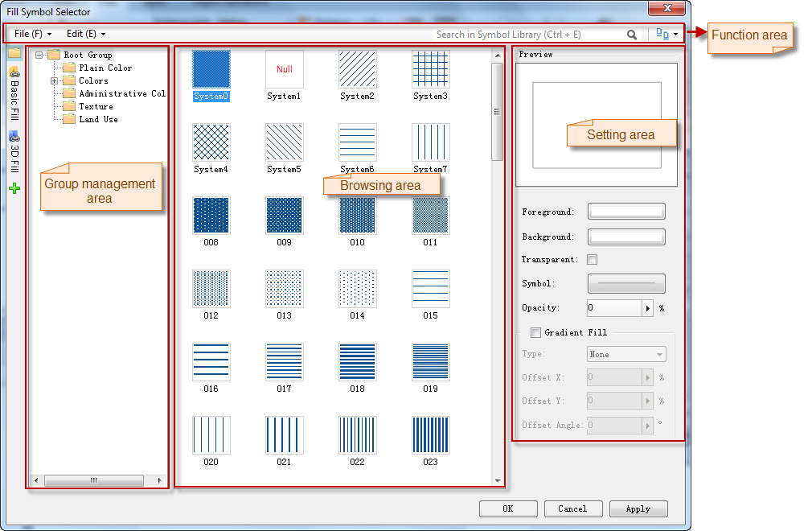
Task: Open the File (F) menu
Action: (33, 35)
